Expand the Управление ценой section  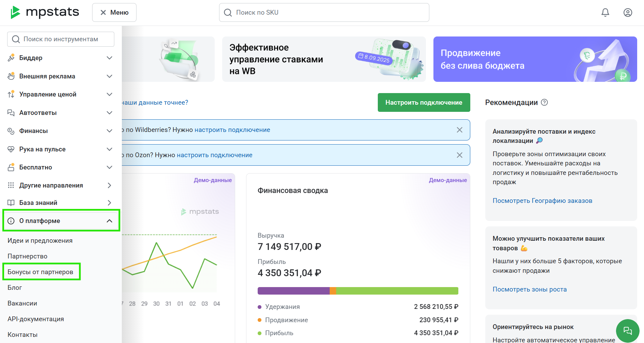tap(60, 94)
